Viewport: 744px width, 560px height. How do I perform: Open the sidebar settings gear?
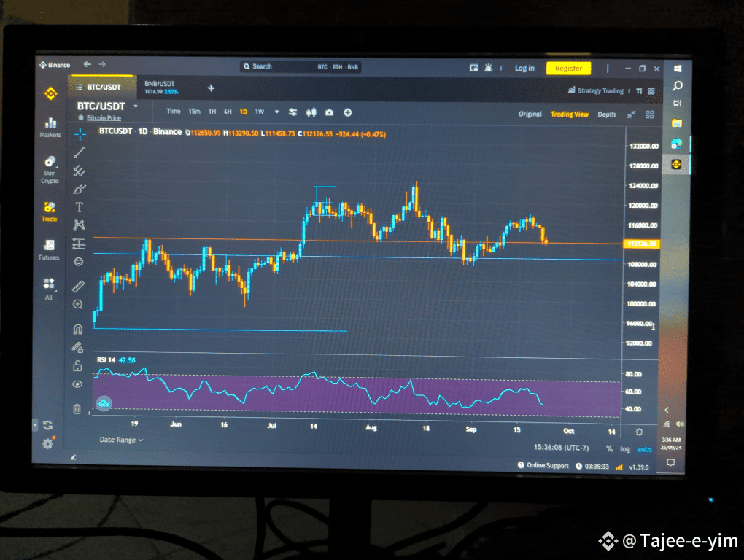click(47, 443)
